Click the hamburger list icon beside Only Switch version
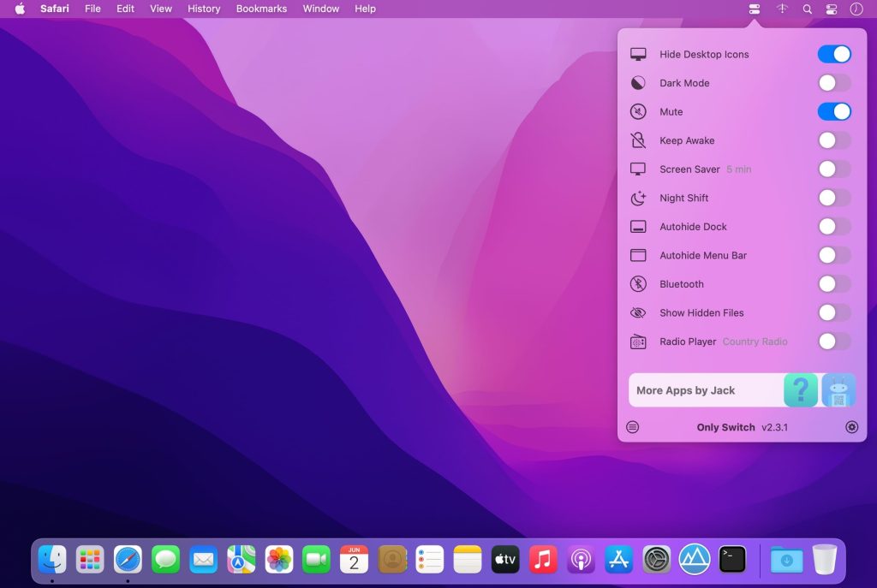Image resolution: width=877 pixels, height=588 pixels. pos(632,426)
